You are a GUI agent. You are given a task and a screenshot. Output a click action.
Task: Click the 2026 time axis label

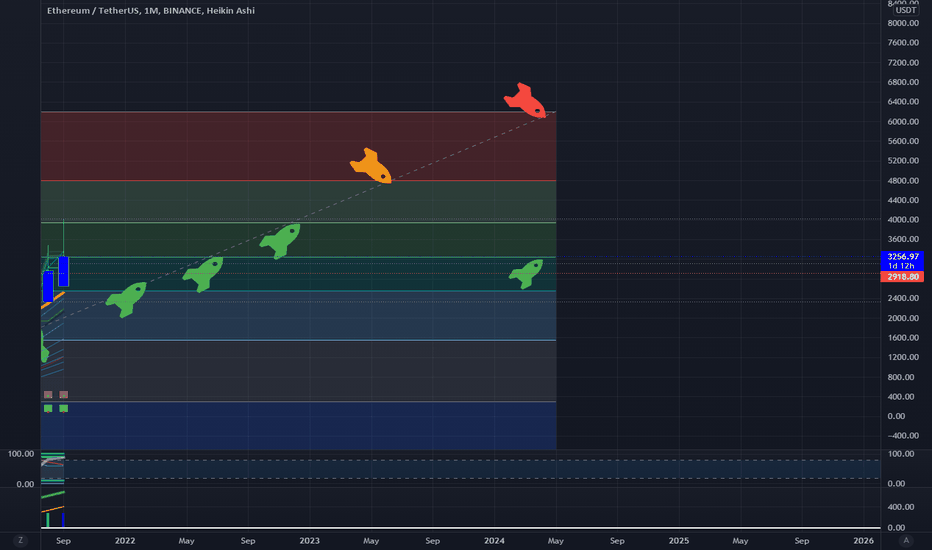[864, 540]
